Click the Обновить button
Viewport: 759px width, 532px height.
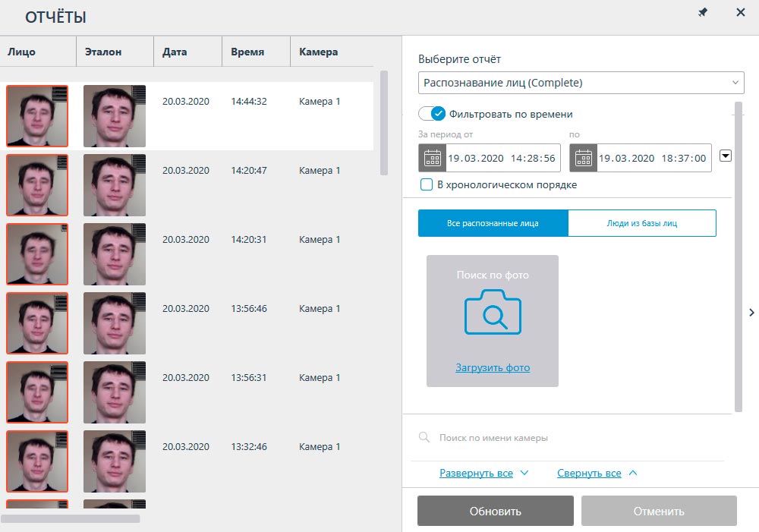(x=495, y=512)
